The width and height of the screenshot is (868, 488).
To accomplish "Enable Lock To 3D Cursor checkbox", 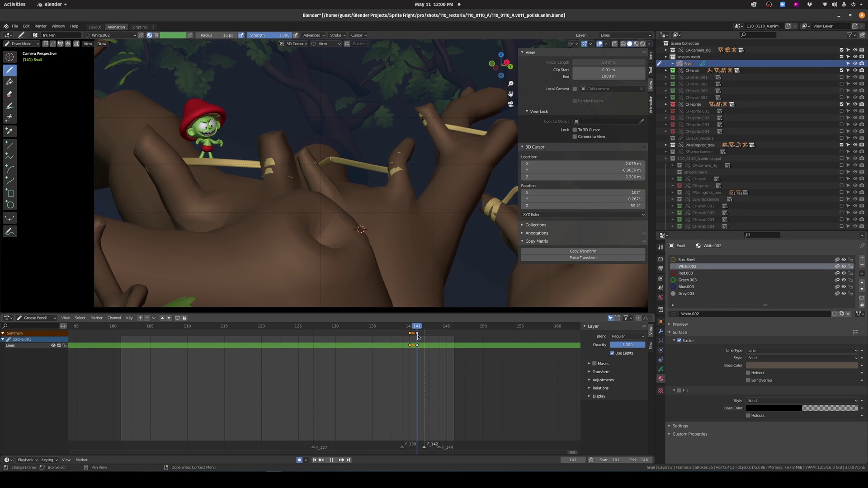I will 575,130.
